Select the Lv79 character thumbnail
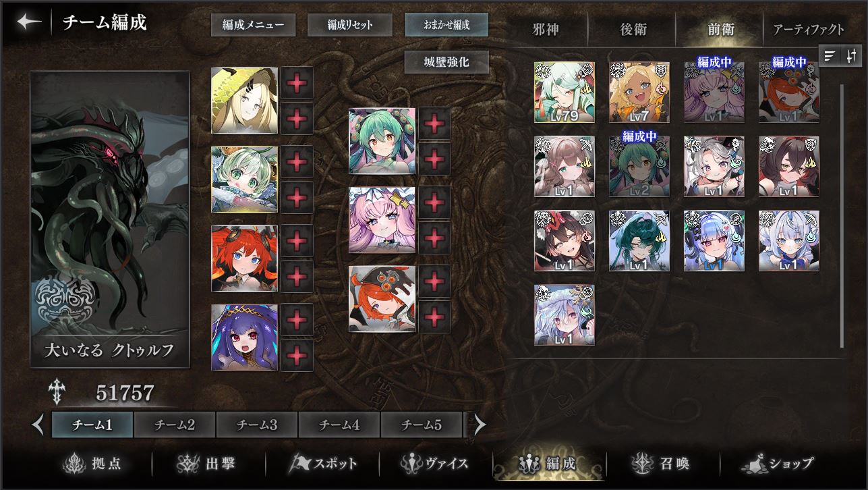This screenshot has width=868, height=490. point(565,92)
